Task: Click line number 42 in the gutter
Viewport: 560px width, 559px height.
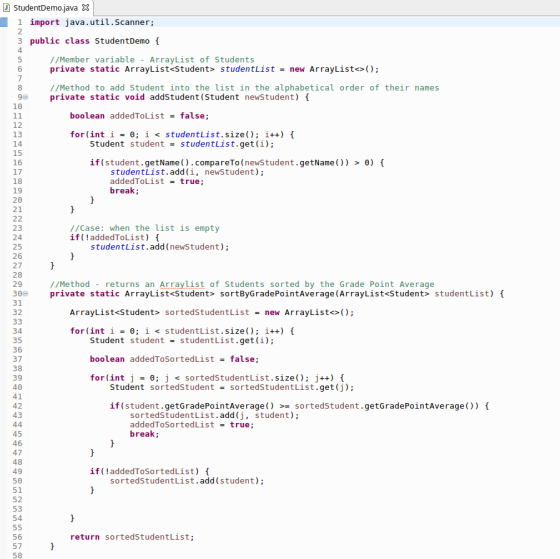Action: tap(18, 406)
